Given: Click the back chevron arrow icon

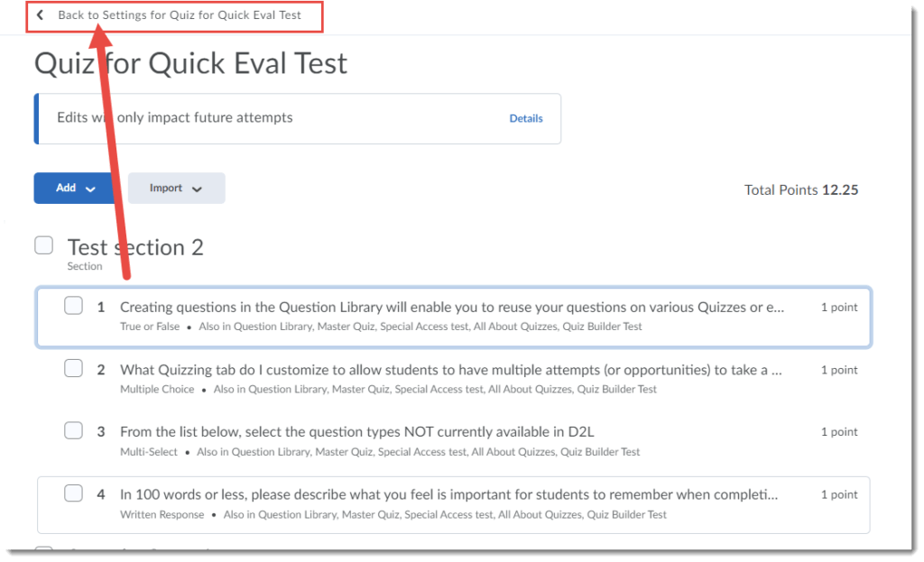Looking at the screenshot, I should pos(40,14).
